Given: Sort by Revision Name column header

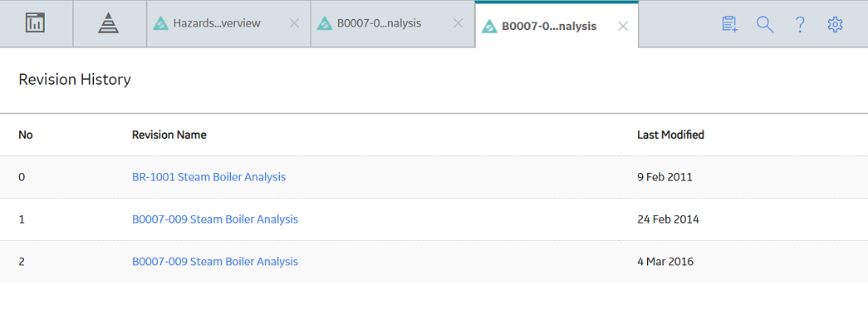Looking at the screenshot, I should (x=169, y=135).
